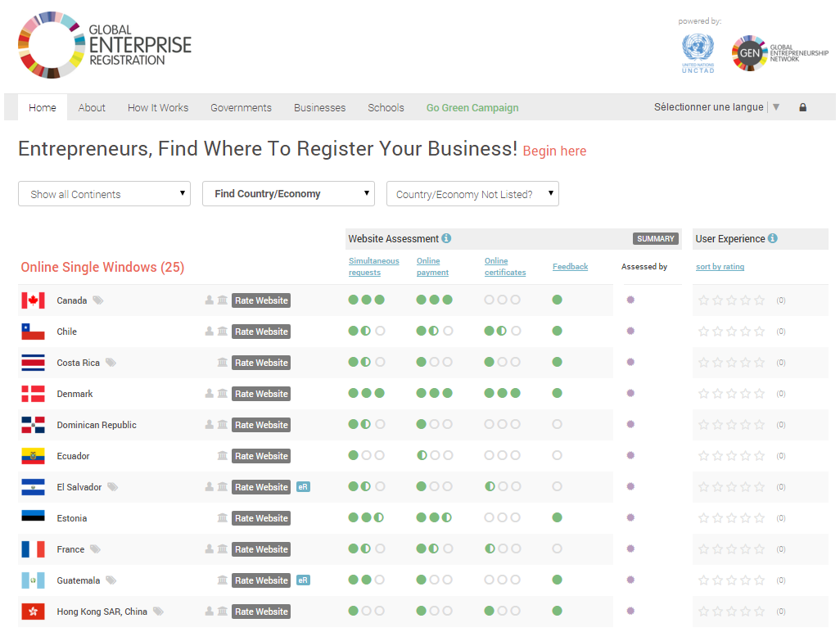
Task: Click the UNCTAD logo in the header
Action: [x=698, y=53]
